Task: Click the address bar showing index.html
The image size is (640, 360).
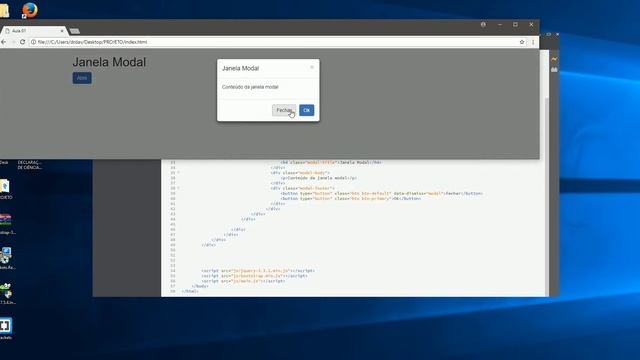Action: [x=278, y=42]
